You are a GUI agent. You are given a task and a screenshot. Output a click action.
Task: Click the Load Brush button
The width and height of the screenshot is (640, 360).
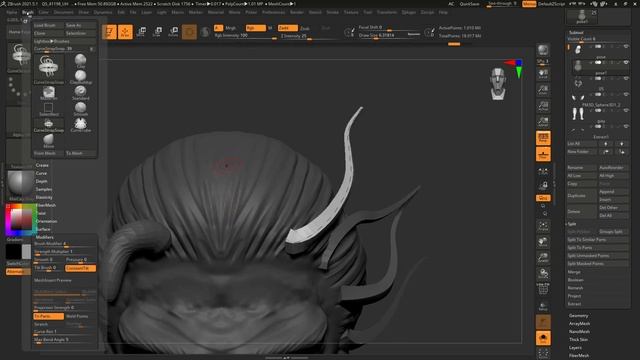(x=49, y=25)
